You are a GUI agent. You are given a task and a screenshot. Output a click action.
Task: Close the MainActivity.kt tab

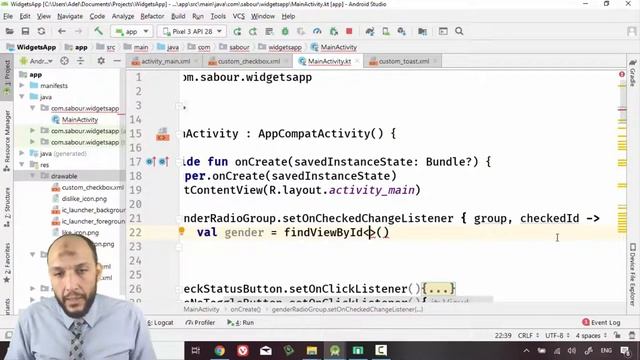tap(357, 61)
